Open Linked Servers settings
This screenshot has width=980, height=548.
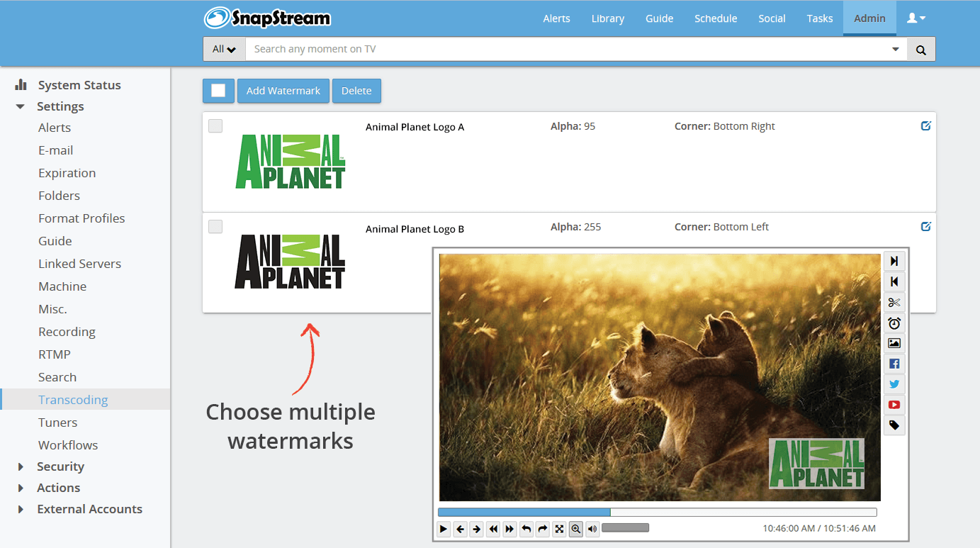79,264
